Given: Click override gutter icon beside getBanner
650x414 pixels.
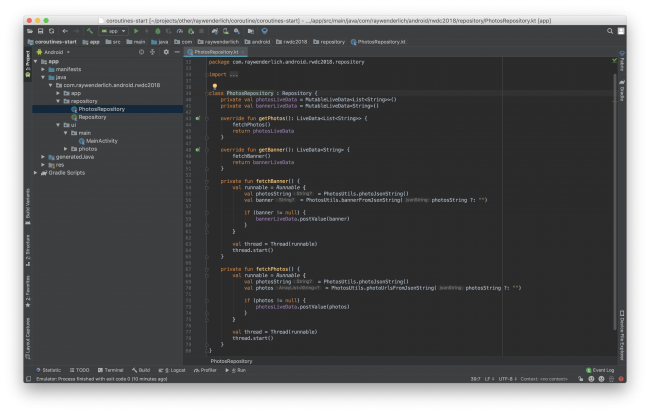Looking at the screenshot, I should click(198, 150).
